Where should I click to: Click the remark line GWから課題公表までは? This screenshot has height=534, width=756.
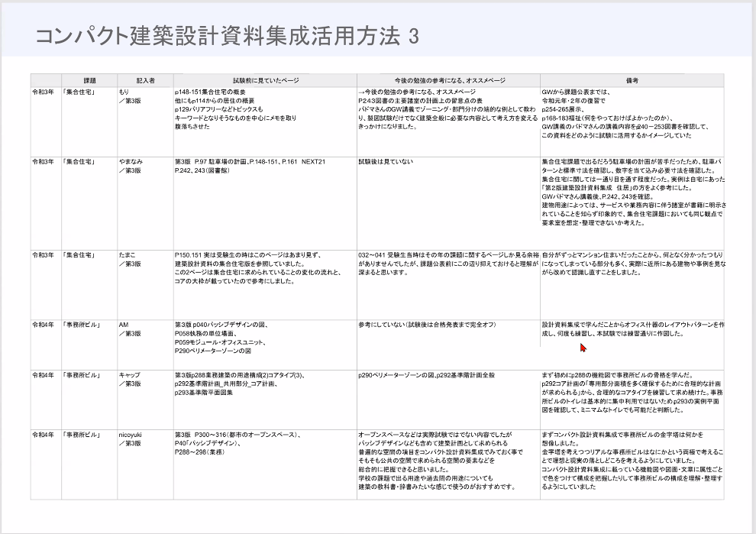tap(576, 92)
